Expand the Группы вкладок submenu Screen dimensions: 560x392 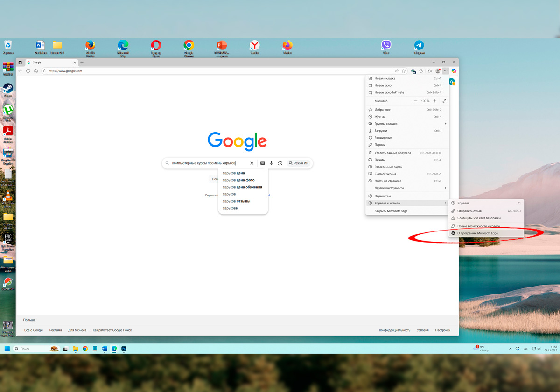coord(445,124)
